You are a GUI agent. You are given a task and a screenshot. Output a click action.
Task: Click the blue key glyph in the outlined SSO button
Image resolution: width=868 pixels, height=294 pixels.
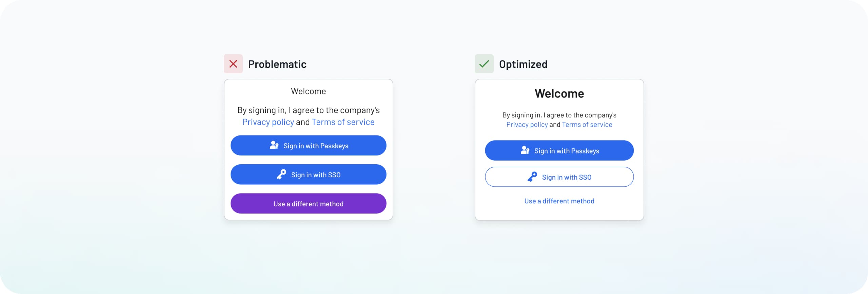pos(532,177)
